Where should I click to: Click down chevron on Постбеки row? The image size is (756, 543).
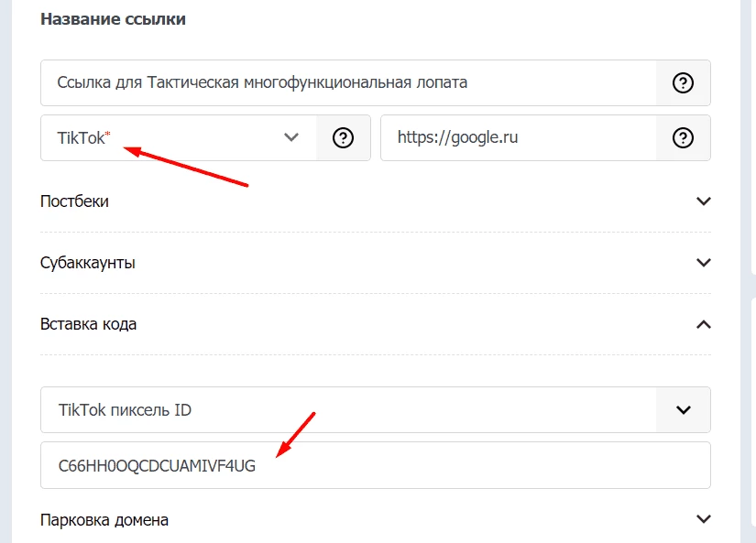tap(704, 201)
